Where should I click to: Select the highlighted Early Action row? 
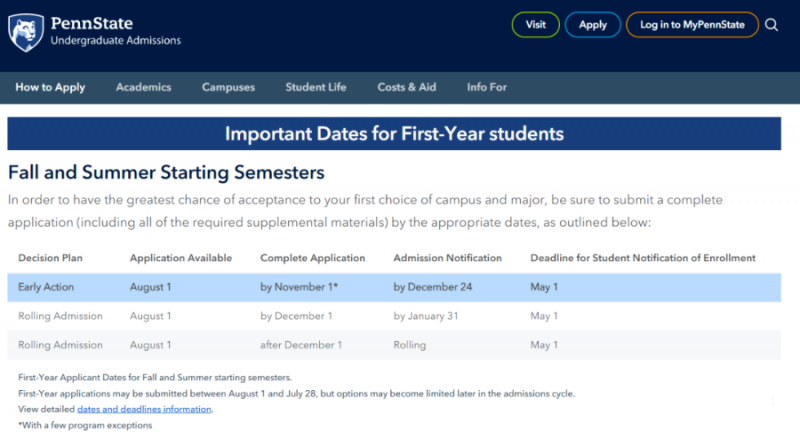click(x=394, y=287)
